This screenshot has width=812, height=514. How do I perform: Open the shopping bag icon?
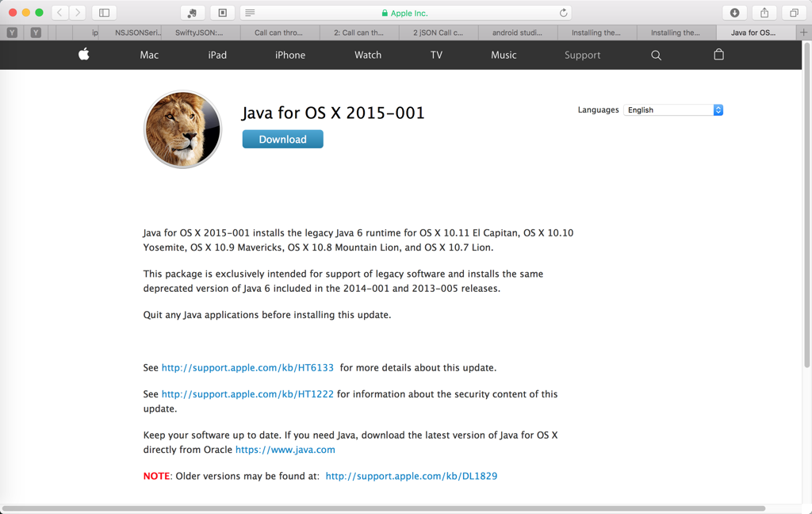click(718, 55)
